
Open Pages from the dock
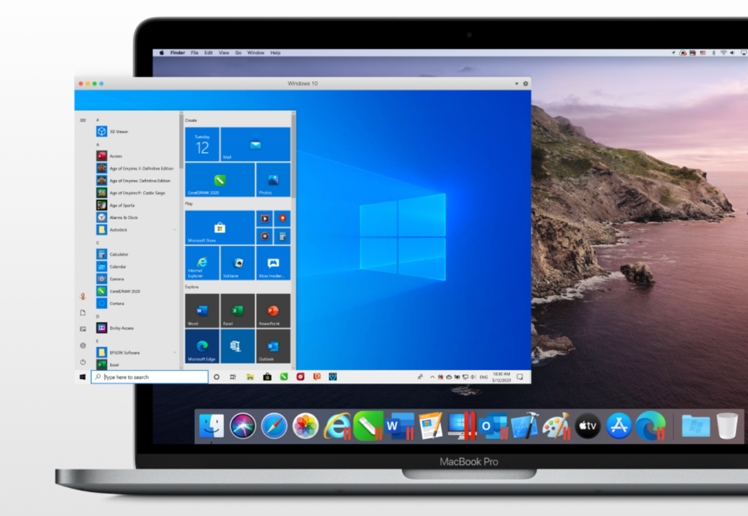tap(431, 426)
